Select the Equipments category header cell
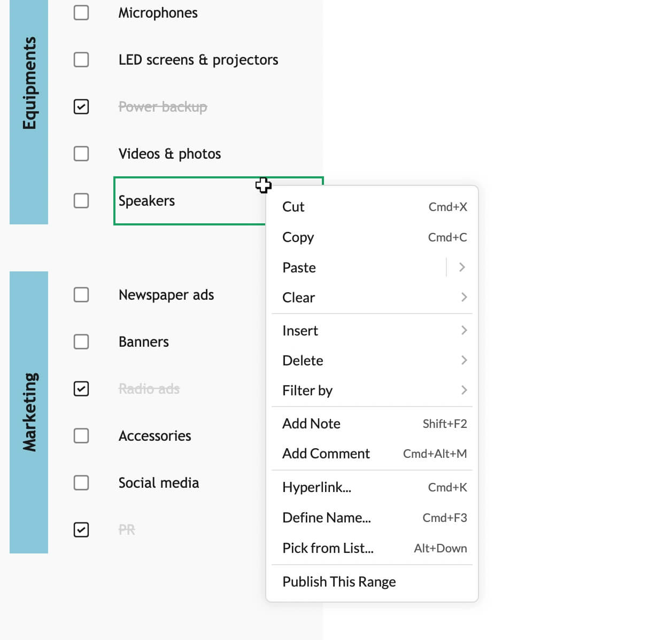The height and width of the screenshot is (640, 672). coord(29,112)
